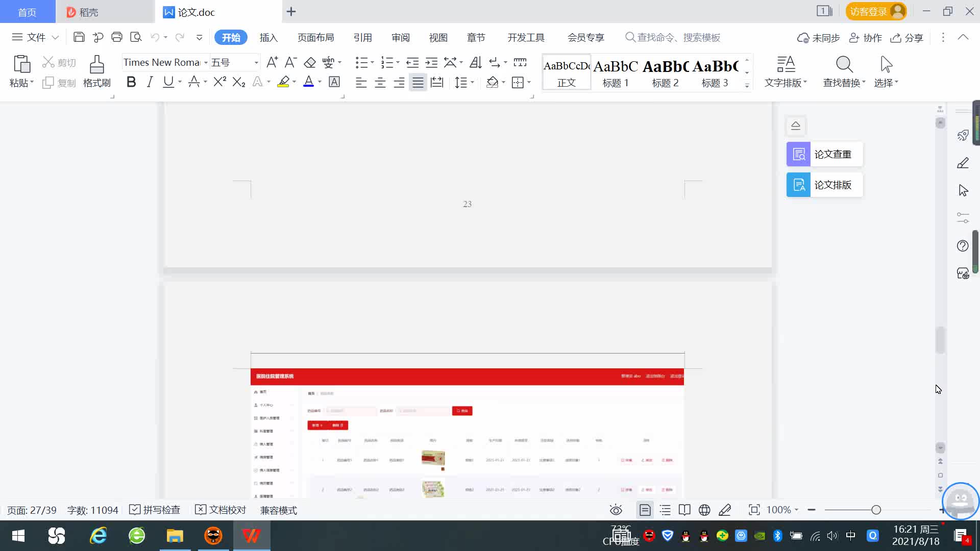Open bullet list style dropdown
The height and width of the screenshot is (551, 980).
tap(372, 62)
